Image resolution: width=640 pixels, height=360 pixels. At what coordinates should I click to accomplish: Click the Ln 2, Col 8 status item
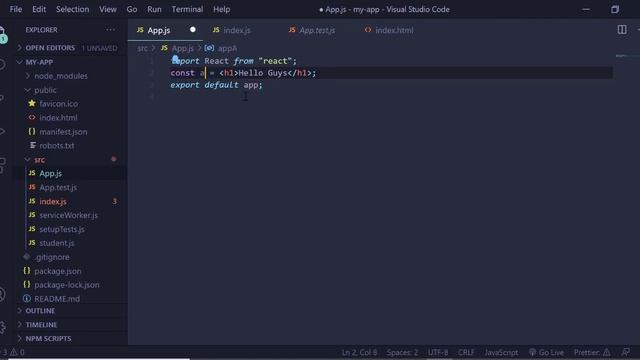359,352
